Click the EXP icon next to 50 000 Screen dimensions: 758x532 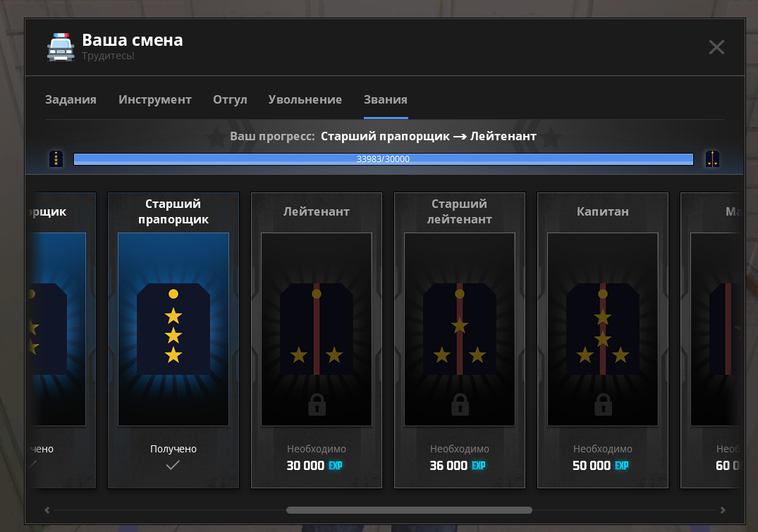pyautogui.click(x=622, y=465)
